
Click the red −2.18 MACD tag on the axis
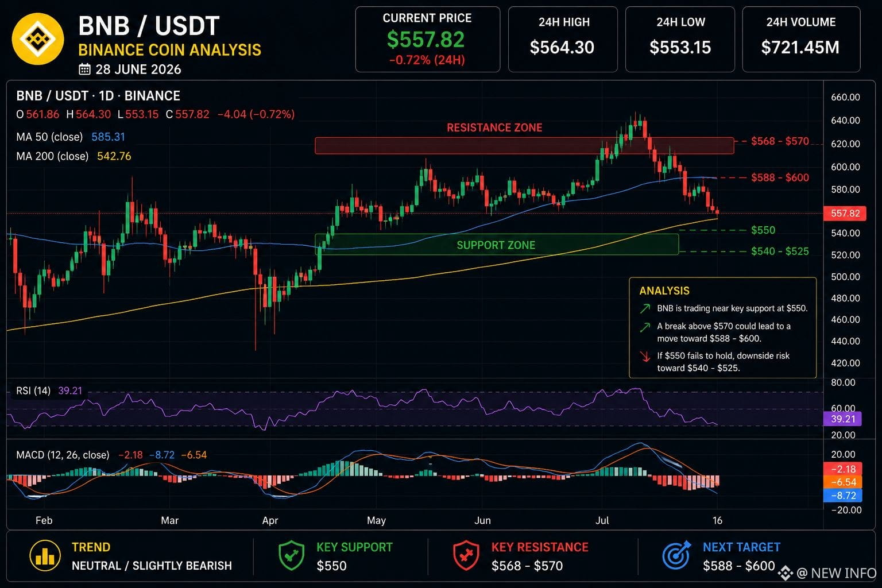(x=842, y=469)
